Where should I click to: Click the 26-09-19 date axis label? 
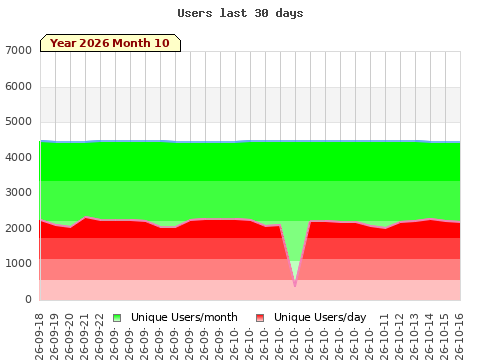coord(54,337)
